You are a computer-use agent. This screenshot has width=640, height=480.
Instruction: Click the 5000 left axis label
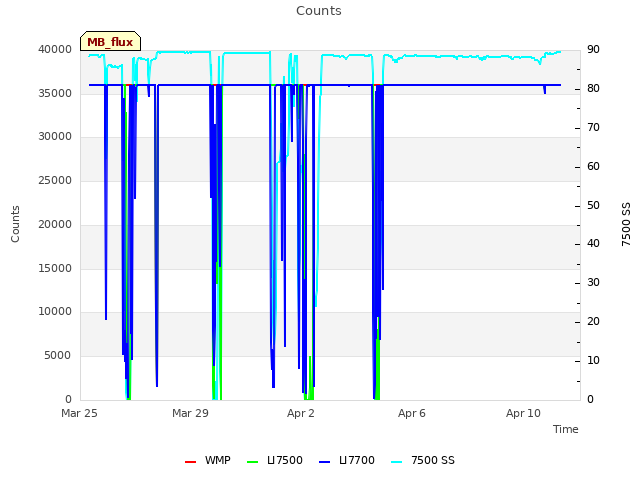[58, 356]
